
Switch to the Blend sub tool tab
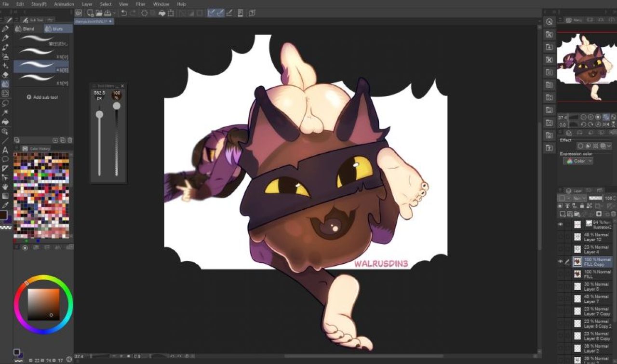(x=28, y=29)
